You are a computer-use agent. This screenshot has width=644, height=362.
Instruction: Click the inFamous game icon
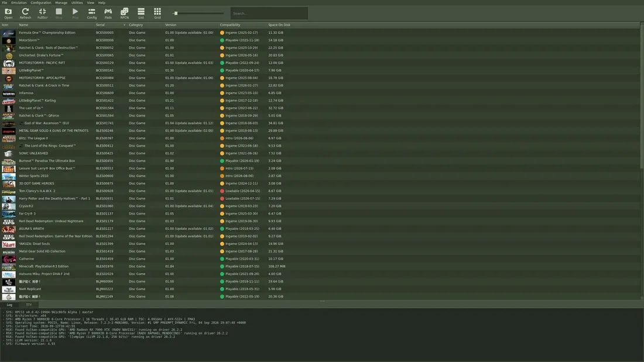click(x=9, y=93)
